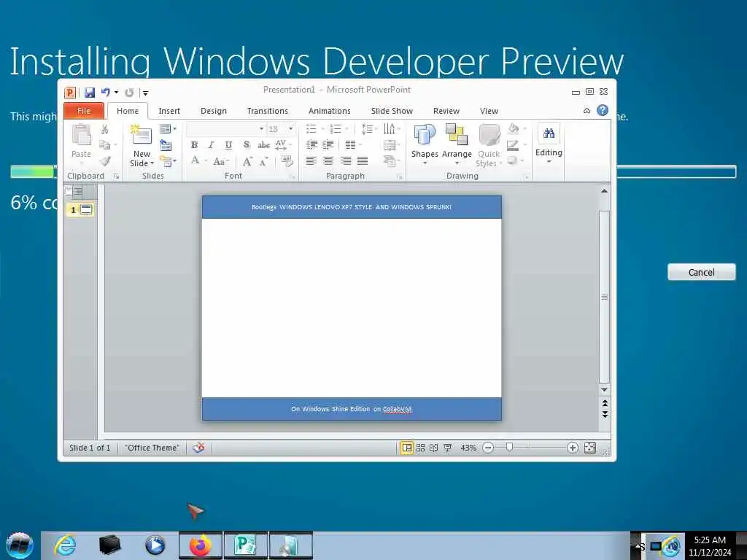Screen dimensions: 747x560
Task: Toggle Italic formatting
Action: click(211, 145)
